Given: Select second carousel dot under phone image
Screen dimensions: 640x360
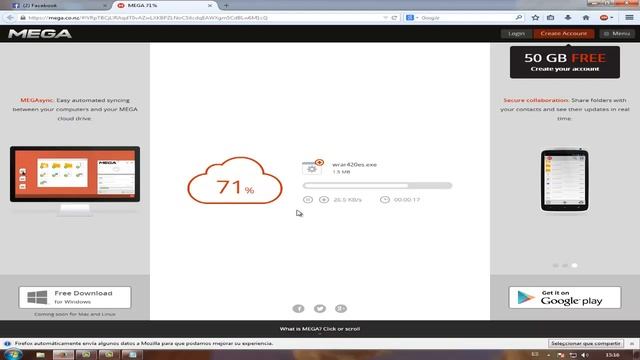Looking at the screenshot, I should click(565, 265).
